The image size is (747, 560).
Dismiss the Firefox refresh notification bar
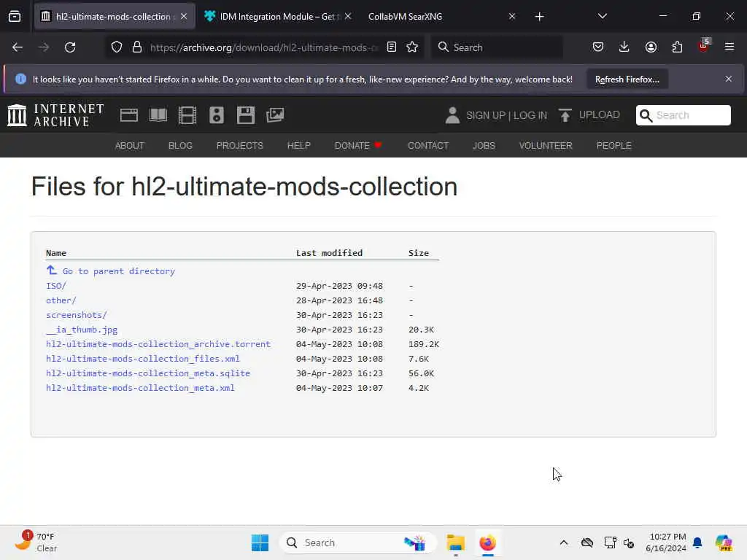point(729,79)
